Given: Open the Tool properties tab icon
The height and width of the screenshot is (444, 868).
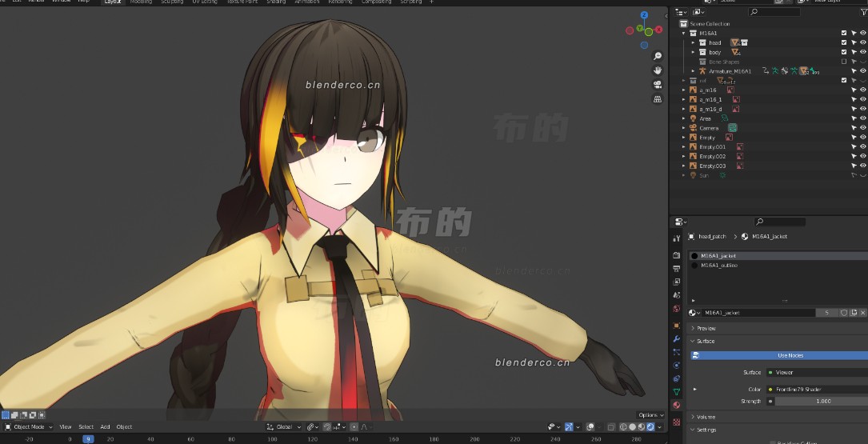Looking at the screenshot, I should (x=677, y=238).
